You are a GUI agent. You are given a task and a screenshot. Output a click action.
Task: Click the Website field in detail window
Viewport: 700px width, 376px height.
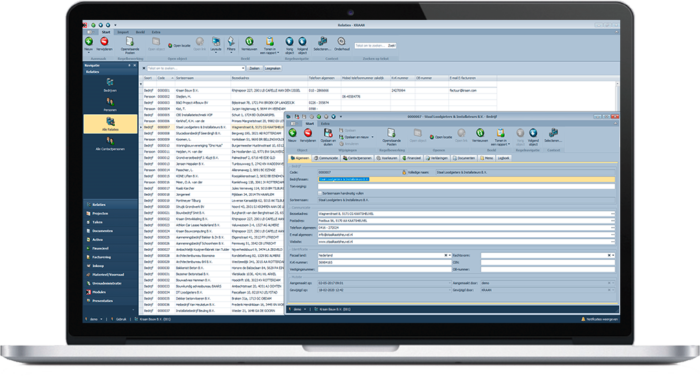466,242
